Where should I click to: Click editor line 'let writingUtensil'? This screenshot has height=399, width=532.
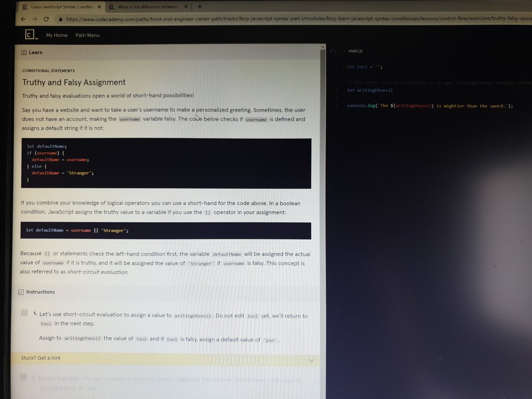[x=370, y=90]
